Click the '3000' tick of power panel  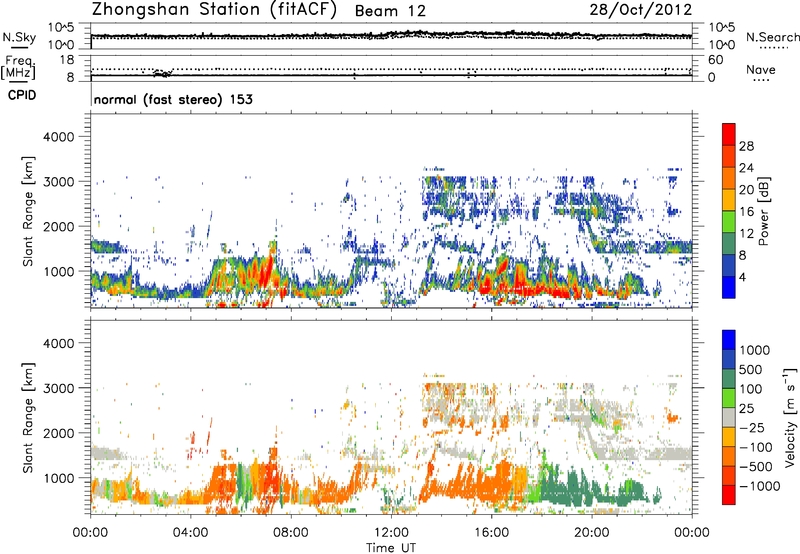point(58,182)
